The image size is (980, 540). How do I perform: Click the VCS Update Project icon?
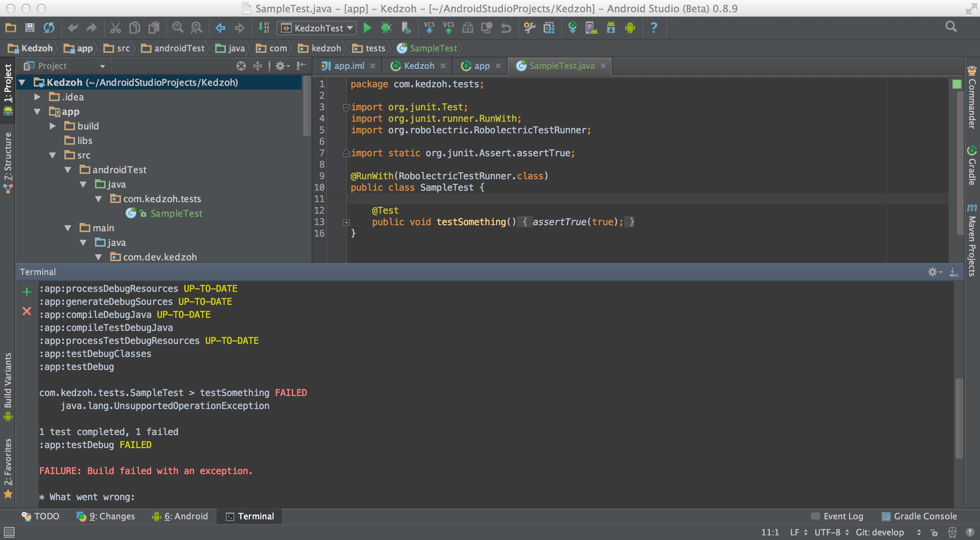(429, 28)
